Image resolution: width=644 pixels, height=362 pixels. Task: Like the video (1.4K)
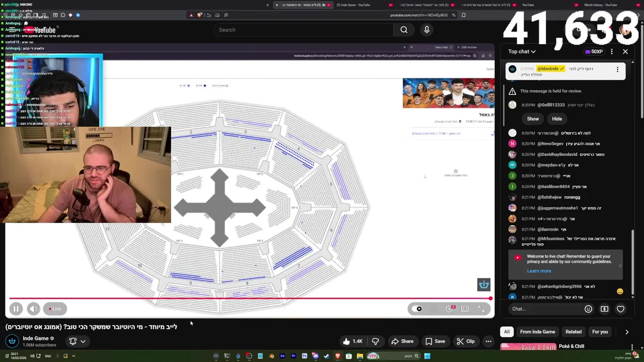pos(353,341)
